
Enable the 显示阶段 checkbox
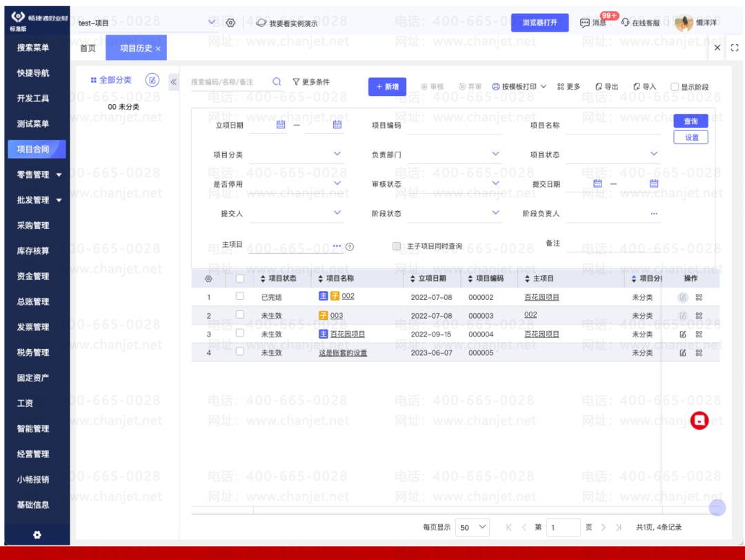675,87
